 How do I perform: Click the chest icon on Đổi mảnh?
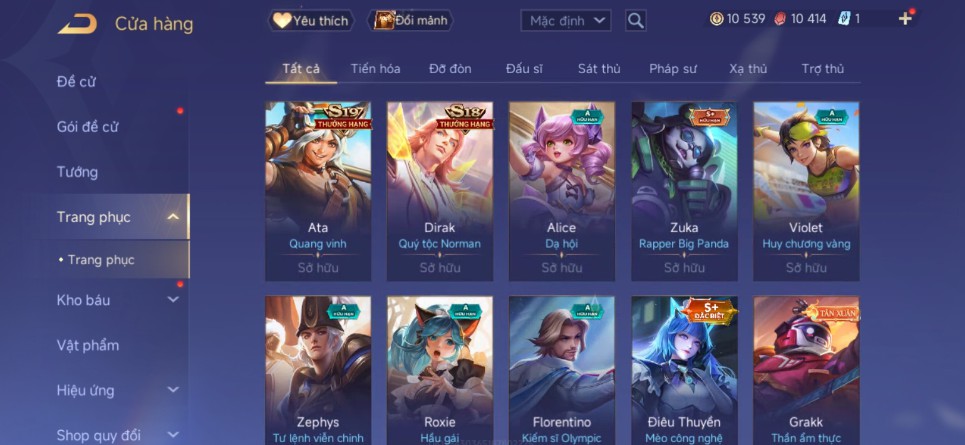[384, 20]
